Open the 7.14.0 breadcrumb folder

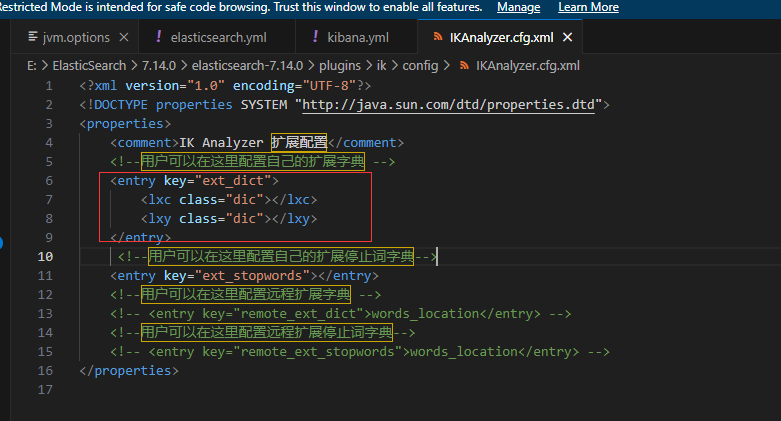coord(158,65)
